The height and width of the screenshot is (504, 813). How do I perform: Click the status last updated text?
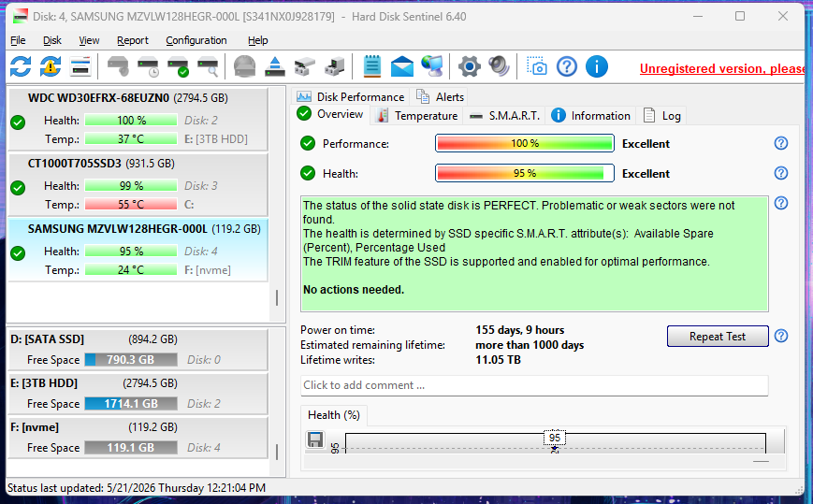[137, 488]
